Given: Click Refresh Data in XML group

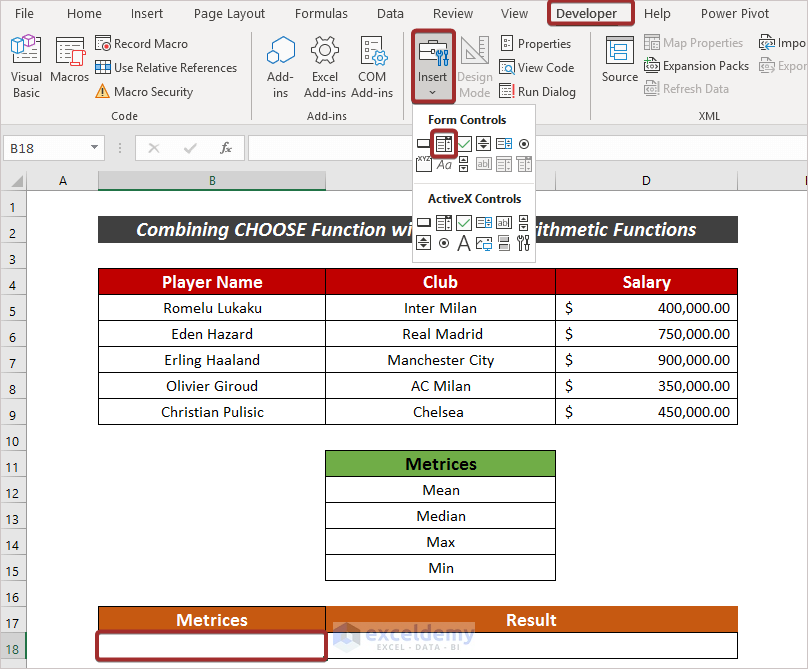Looking at the screenshot, I should 686,89.
